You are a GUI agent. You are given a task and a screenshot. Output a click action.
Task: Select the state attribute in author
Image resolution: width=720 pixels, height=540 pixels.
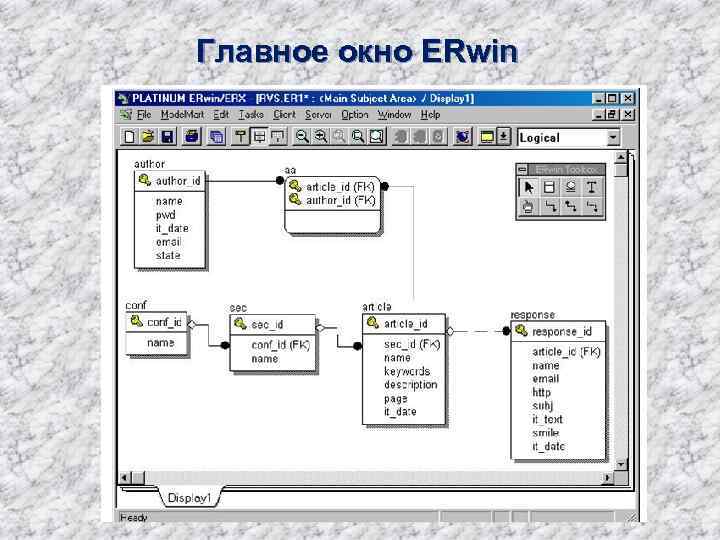(168, 255)
